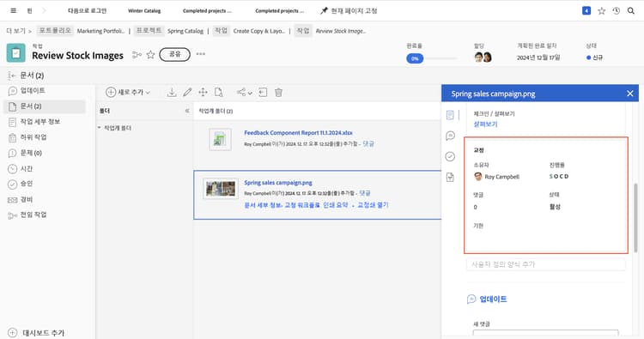Open the 새로 추가 dropdown
The height and width of the screenshot is (339, 644).
128,93
